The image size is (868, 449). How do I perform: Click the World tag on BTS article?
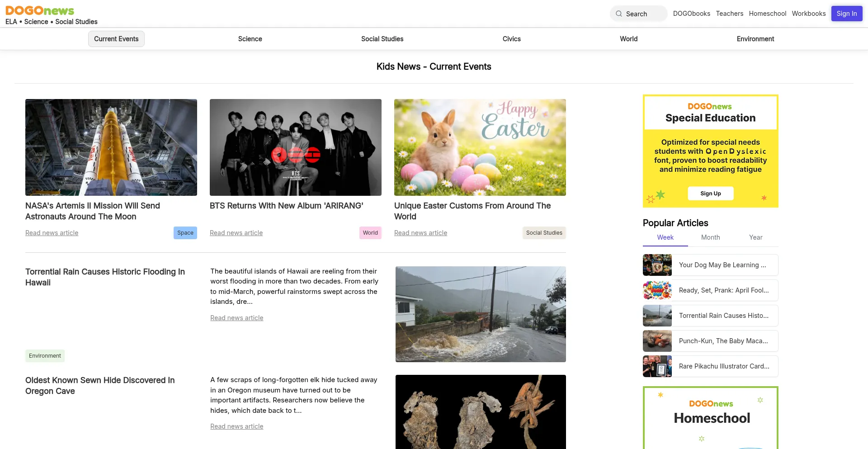tap(370, 233)
